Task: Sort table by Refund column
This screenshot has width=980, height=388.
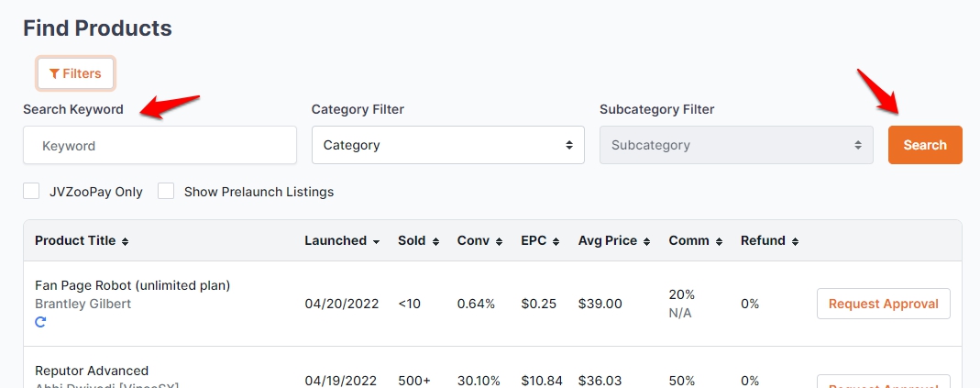Action: point(769,241)
